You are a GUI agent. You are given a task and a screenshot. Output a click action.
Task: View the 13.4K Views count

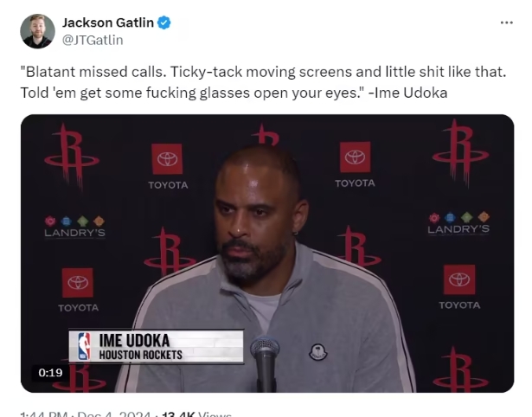coord(196,414)
